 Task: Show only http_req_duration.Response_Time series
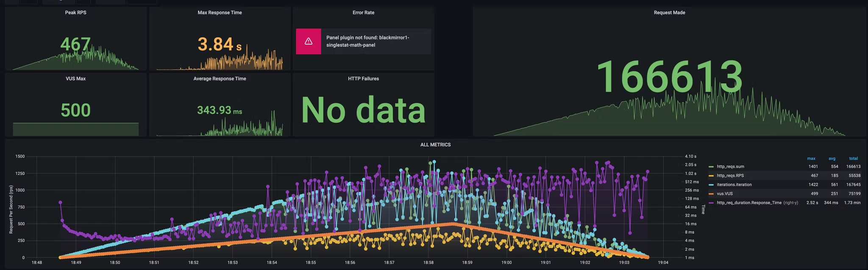pyautogui.click(x=749, y=203)
